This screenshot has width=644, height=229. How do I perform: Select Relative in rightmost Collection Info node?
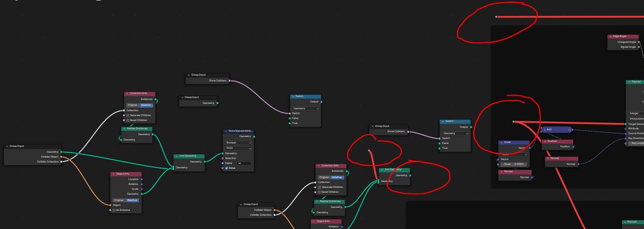337,177
